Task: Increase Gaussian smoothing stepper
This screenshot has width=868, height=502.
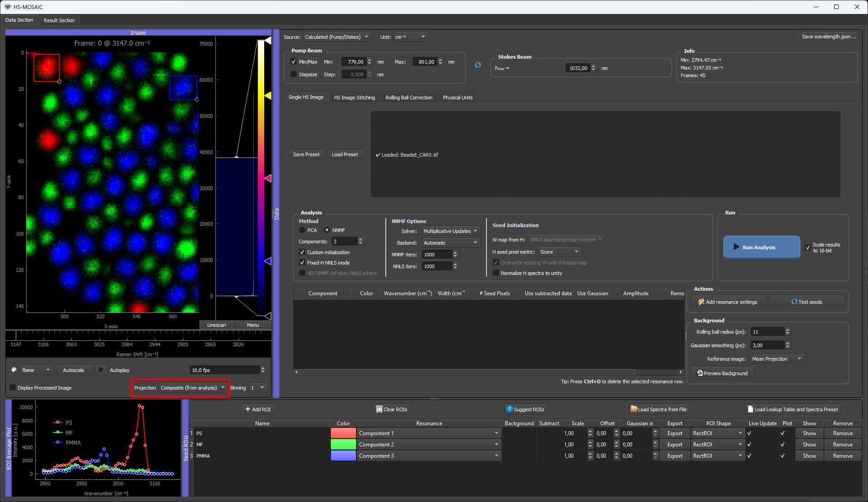Action: click(788, 343)
